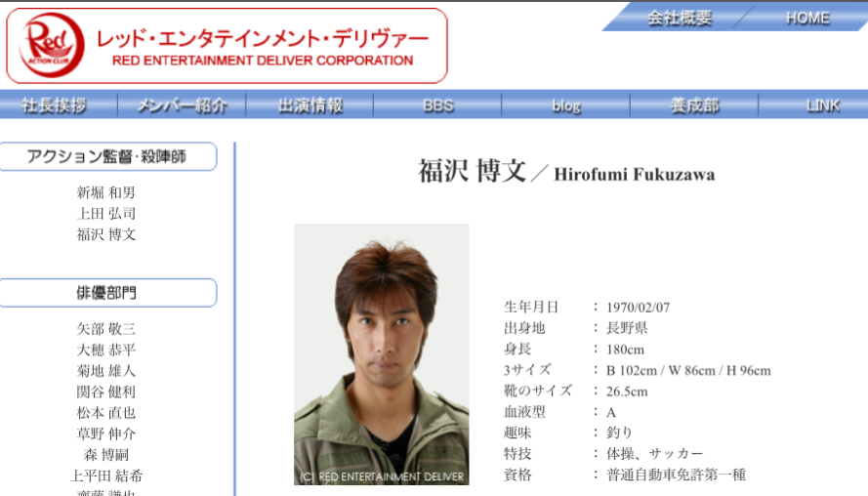Click 森 博嗣 in the actor list

pos(106,455)
